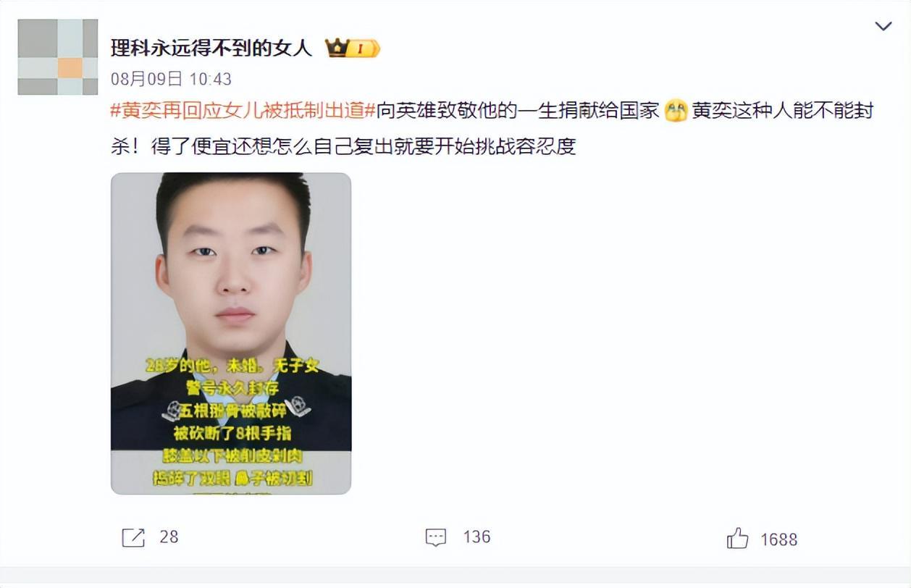
Task: Click post text 向英雄致敬他的一生捐献给国家
Action: coord(518,111)
